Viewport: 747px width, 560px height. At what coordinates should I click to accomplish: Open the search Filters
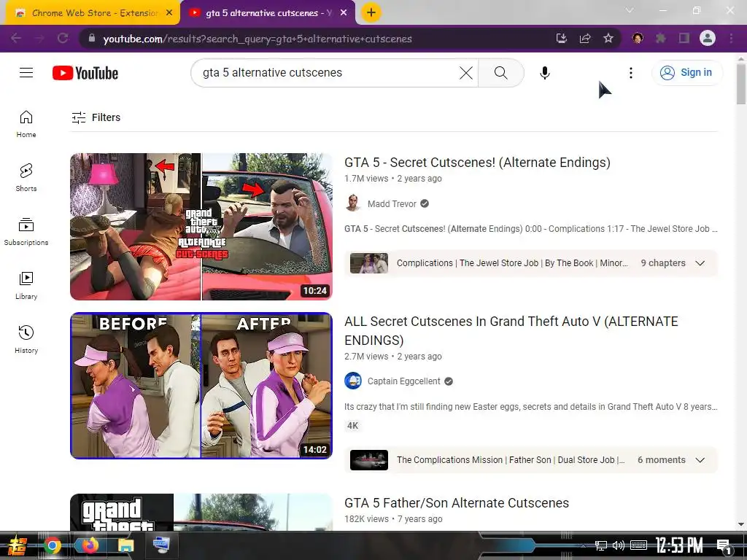[96, 117]
